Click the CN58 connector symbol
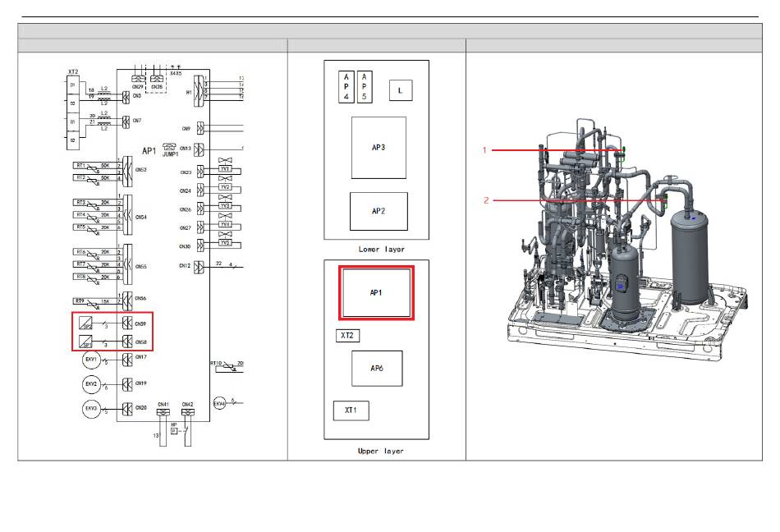This screenshot has width=780, height=532. click(x=127, y=342)
